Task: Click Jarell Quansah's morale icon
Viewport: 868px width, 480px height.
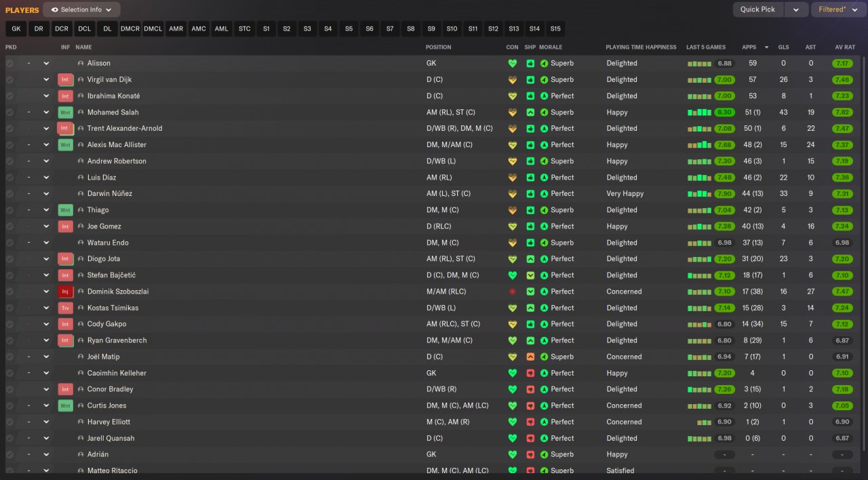Action: pyautogui.click(x=544, y=438)
